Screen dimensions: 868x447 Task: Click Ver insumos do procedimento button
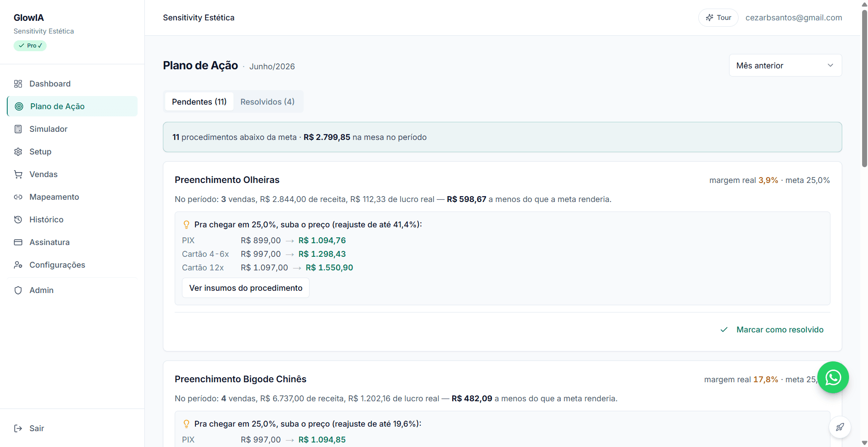tap(246, 288)
